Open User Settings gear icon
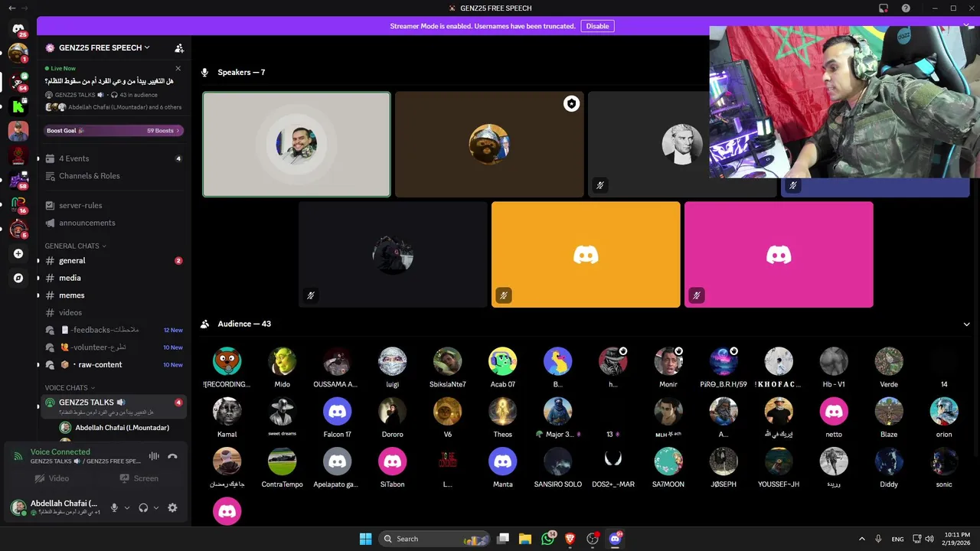This screenshot has height=551, width=980. pyautogui.click(x=172, y=507)
